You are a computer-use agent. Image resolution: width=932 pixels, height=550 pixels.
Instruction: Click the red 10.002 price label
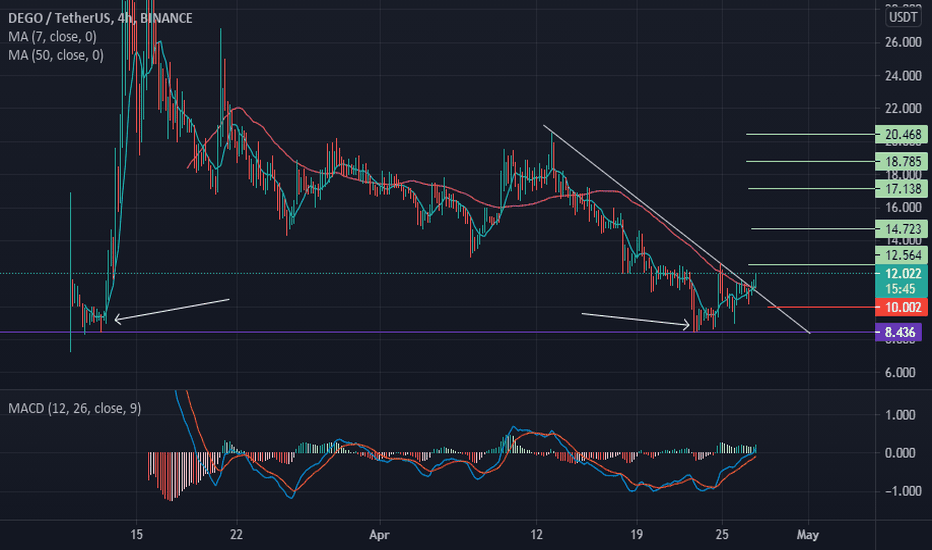[902, 307]
